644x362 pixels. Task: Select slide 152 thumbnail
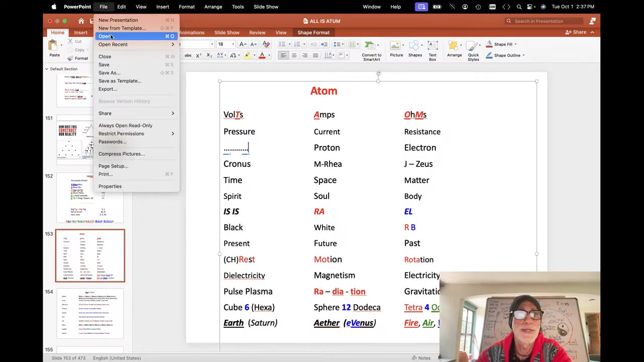(90, 198)
